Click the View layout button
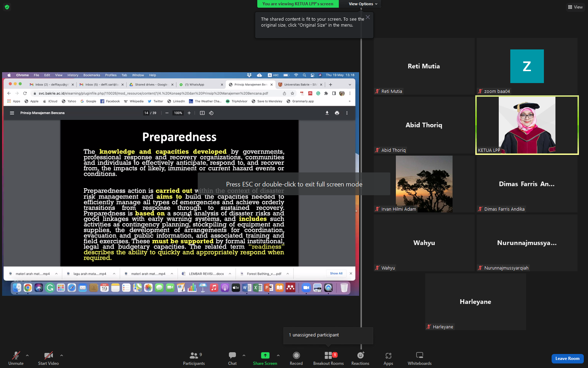588x368 pixels. point(575,7)
